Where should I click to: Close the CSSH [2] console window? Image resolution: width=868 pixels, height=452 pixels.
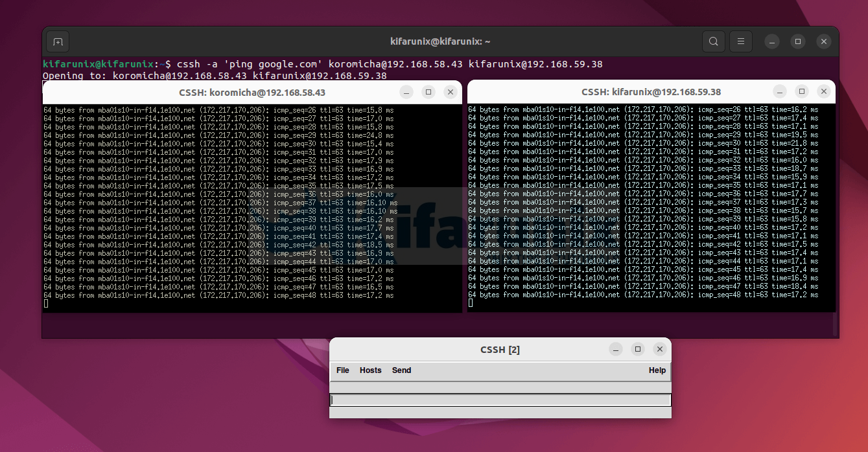660,350
